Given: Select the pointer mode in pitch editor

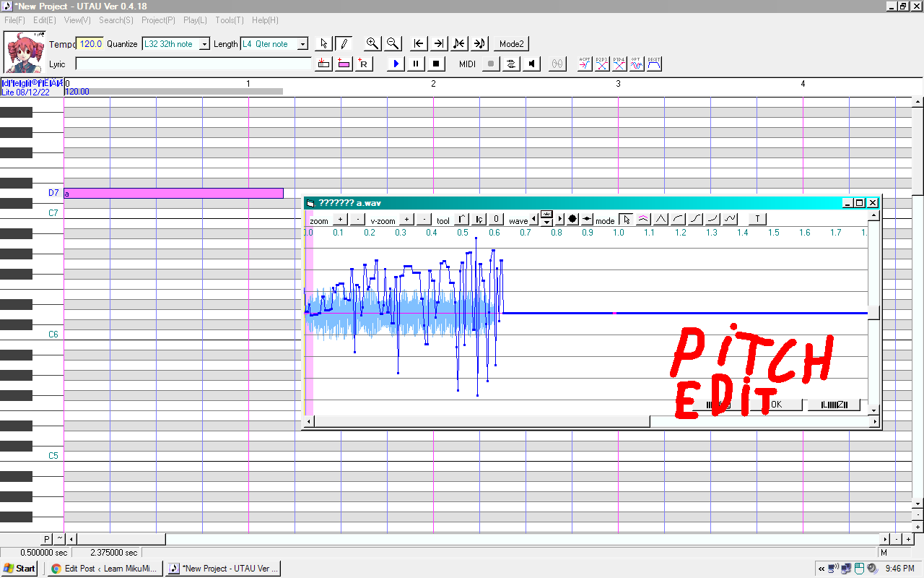Looking at the screenshot, I should click(x=626, y=219).
